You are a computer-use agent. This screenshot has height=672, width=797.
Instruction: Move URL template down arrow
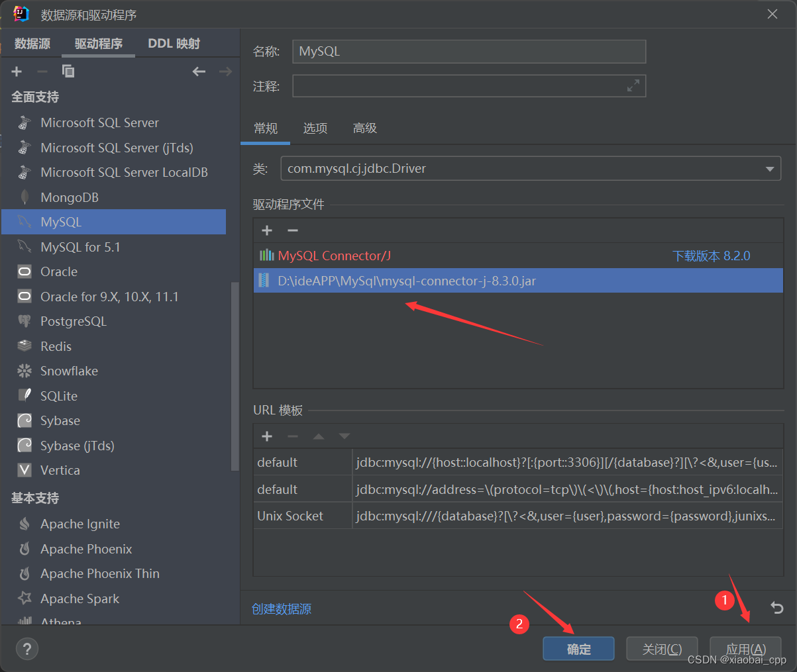[345, 436]
